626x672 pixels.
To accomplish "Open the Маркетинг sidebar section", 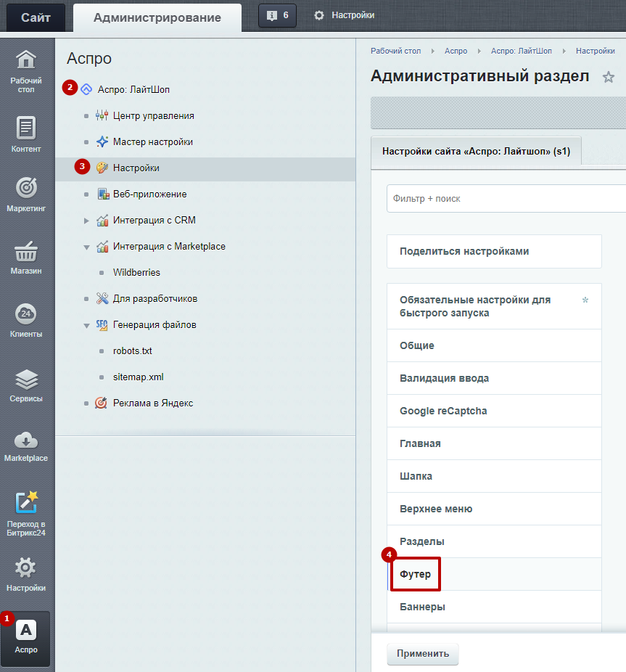I will pyautogui.click(x=26, y=194).
